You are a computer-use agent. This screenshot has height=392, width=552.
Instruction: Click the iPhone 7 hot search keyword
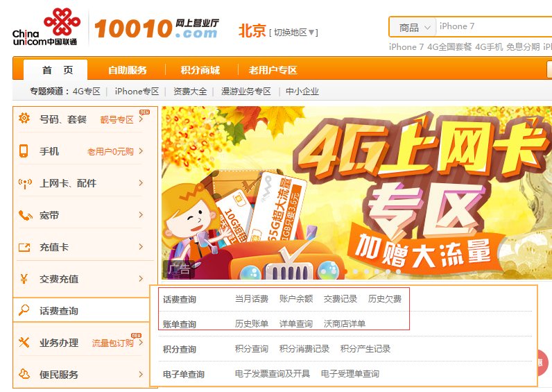[406, 47]
